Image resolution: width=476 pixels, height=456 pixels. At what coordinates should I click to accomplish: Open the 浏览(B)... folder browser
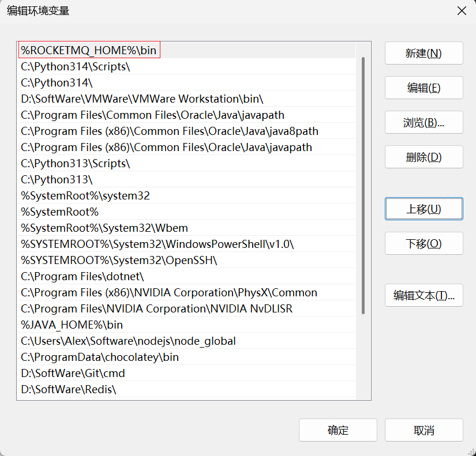[423, 122]
